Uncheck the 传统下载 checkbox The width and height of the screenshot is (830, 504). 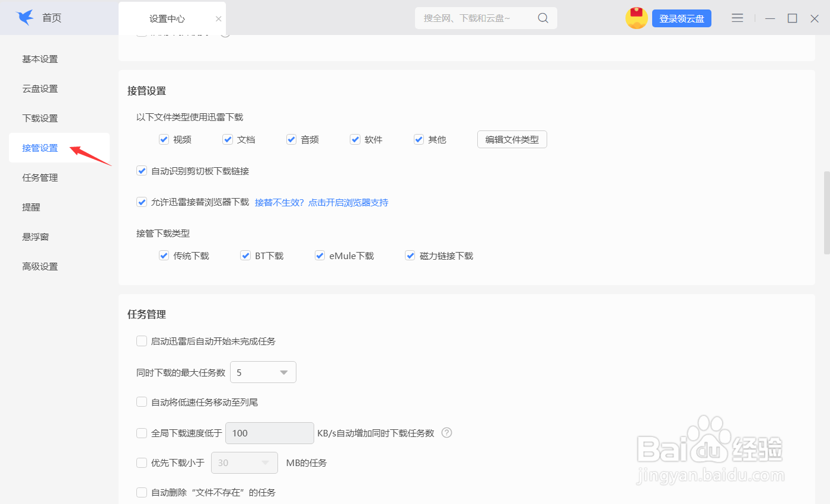pyautogui.click(x=164, y=256)
